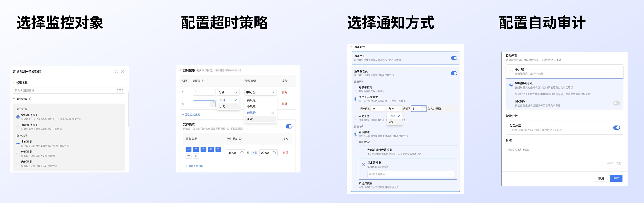The height and width of the screenshot is (203, 644).
Task: Select 不开启 auto audit option
Action: tap(511, 71)
